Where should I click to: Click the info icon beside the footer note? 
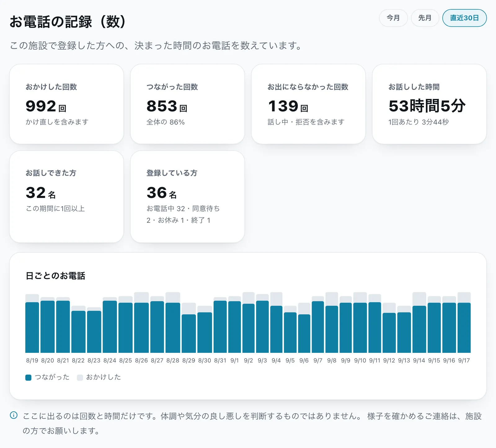click(x=14, y=415)
